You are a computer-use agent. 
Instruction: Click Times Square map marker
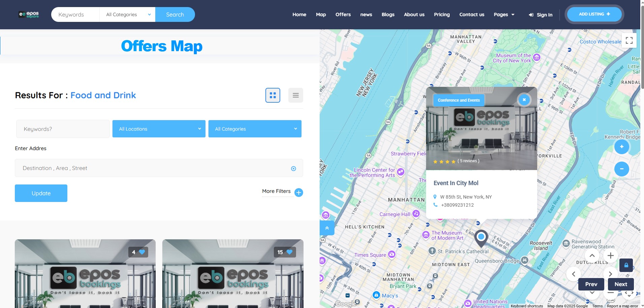click(392, 254)
